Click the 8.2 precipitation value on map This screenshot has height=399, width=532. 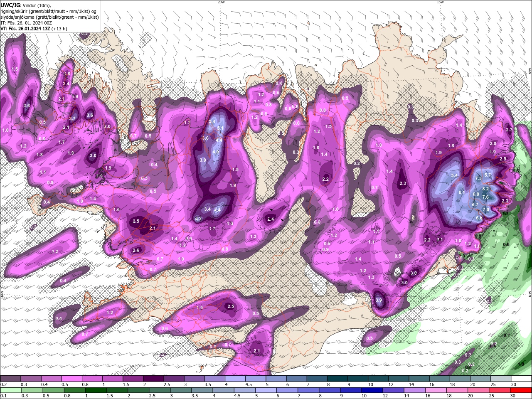tap(485, 189)
